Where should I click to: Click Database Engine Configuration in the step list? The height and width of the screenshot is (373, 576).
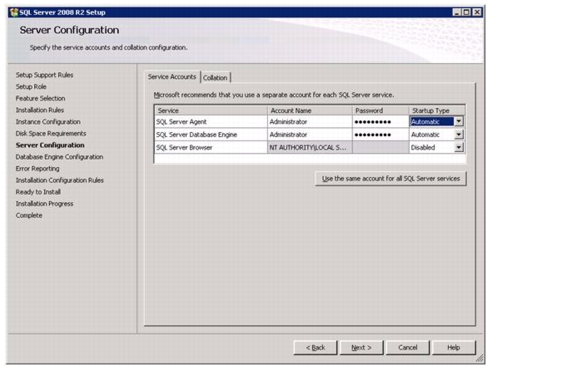(x=59, y=157)
